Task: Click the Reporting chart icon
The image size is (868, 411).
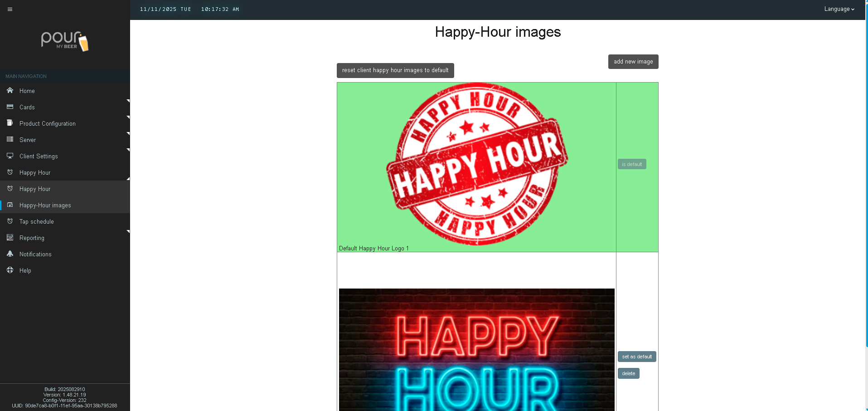Action: click(10, 238)
